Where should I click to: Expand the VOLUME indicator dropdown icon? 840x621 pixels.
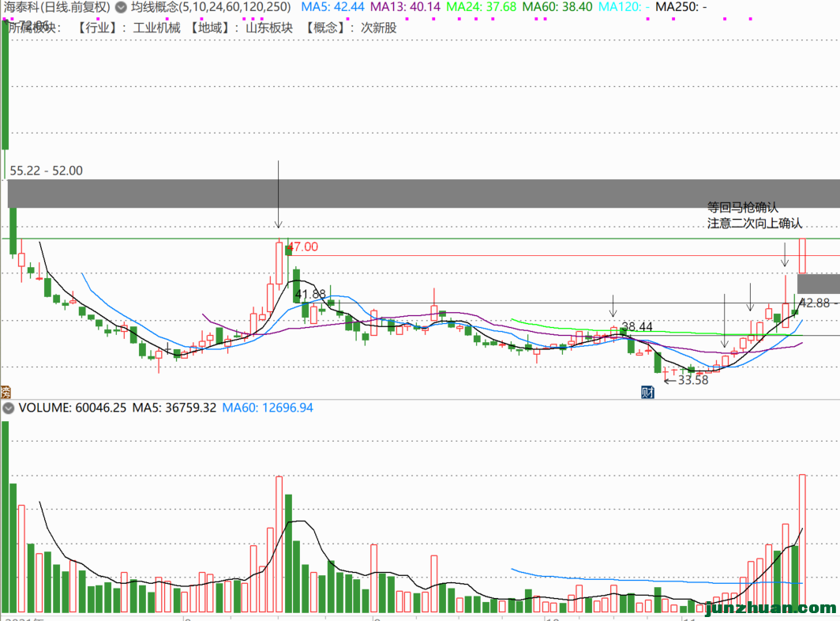[x=8, y=408]
